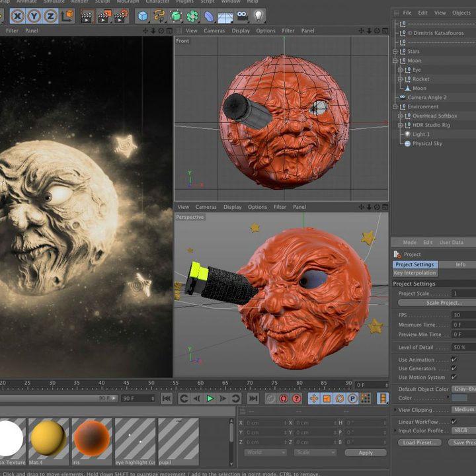Open Front viewport Cameras menu
This screenshot has height=476, width=476.
point(214,30)
